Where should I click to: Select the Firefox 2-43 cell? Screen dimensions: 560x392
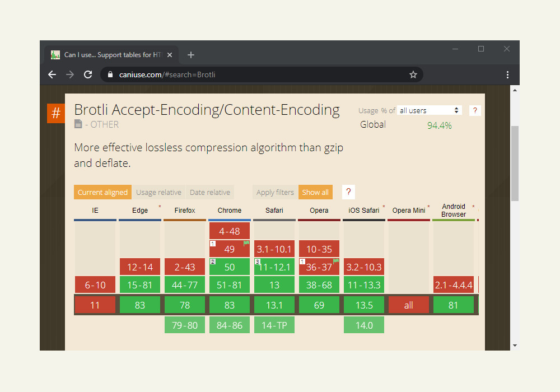click(x=185, y=267)
